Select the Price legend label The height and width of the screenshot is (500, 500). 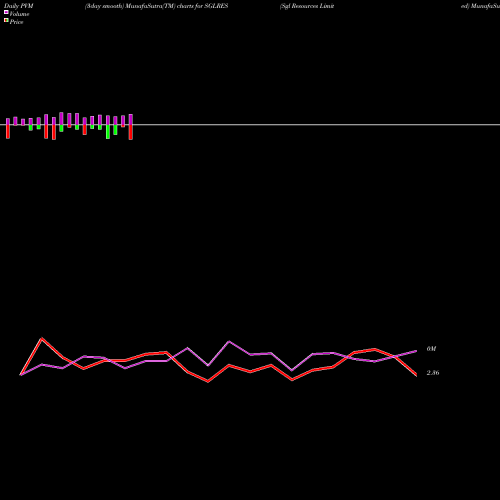click(x=16, y=22)
